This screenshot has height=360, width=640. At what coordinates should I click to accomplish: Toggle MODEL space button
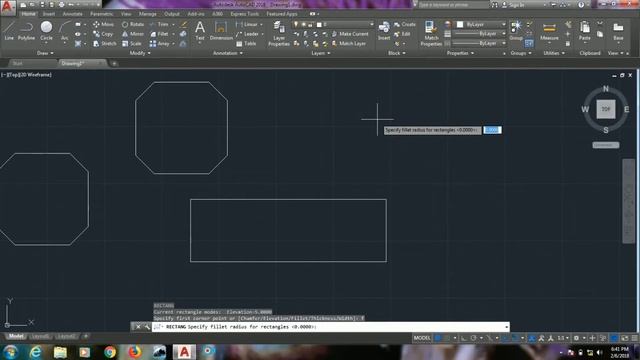(x=422, y=338)
